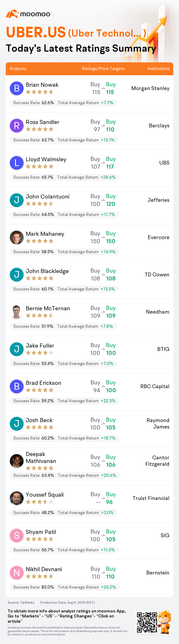Open the Morgan Stanley institution link
179x644 pixels.
click(150, 88)
